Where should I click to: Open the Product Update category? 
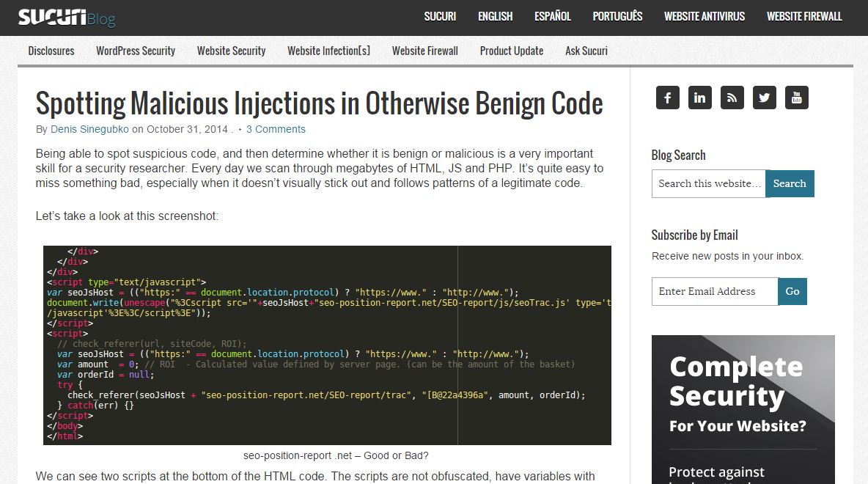512,51
